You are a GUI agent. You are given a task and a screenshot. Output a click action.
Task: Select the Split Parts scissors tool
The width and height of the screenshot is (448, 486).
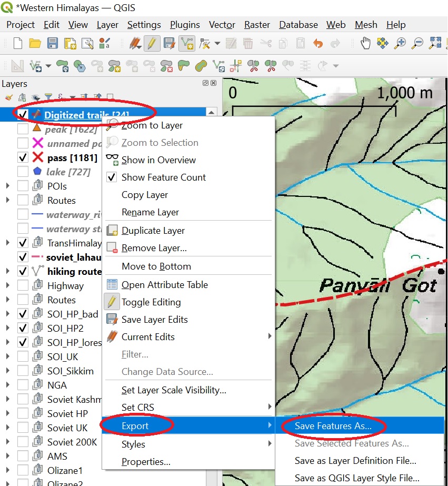pyautogui.click(x=271, y=66)
